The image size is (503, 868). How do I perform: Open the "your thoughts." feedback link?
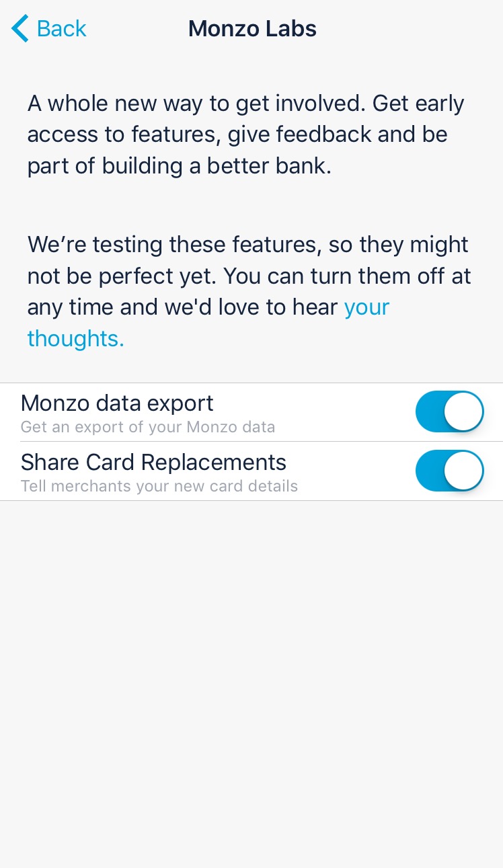366,308
